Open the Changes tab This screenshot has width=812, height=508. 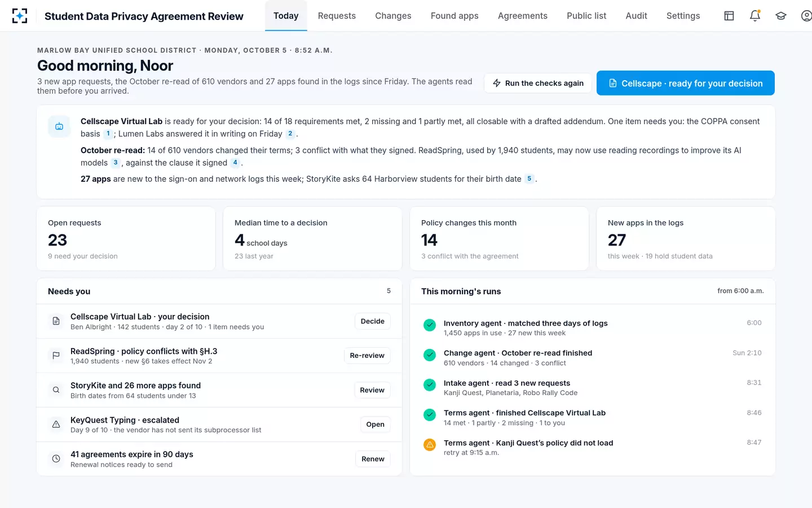pos(393,16)
